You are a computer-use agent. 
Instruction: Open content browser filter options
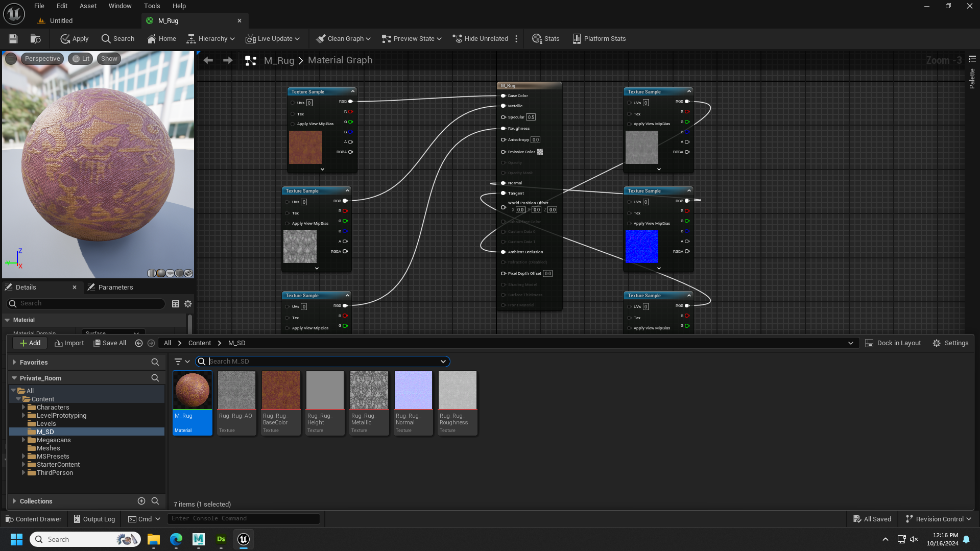coord(182,362)
